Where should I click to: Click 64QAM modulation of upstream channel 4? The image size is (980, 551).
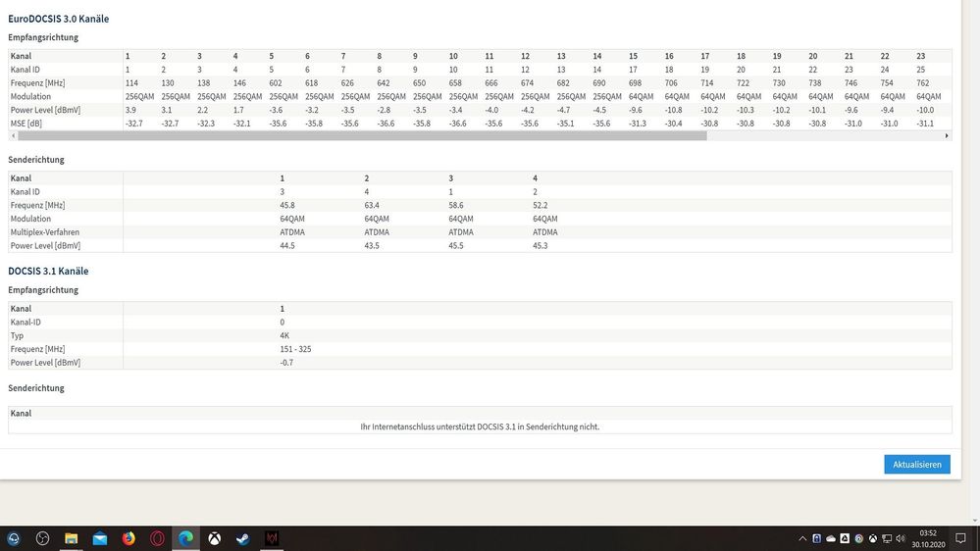[545, 220]
